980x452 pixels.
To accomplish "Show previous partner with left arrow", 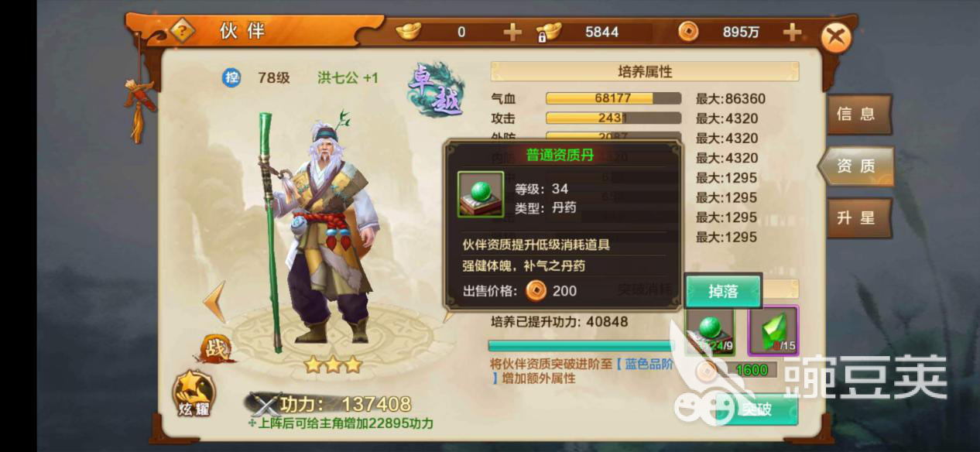I will [x=218, y=302].
